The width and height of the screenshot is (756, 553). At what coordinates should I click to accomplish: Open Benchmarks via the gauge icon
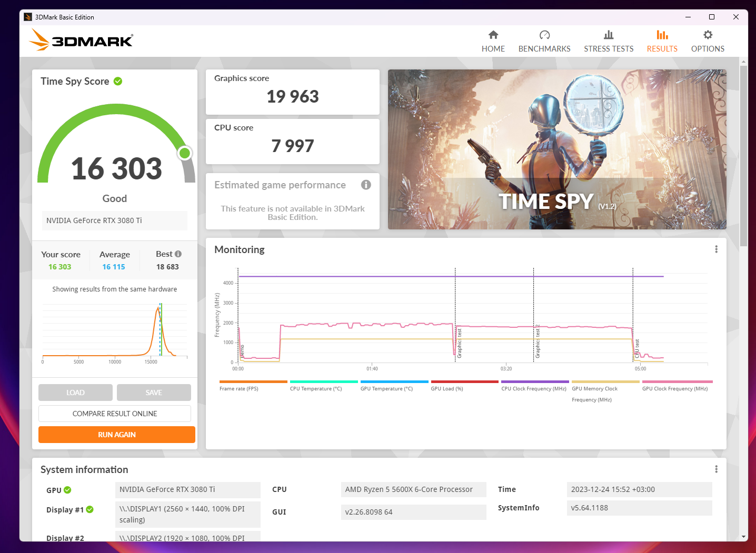544,35
